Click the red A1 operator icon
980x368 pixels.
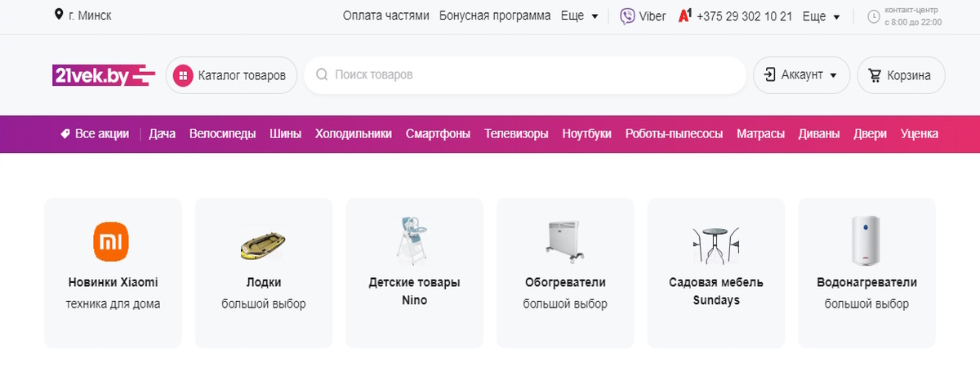685,16
